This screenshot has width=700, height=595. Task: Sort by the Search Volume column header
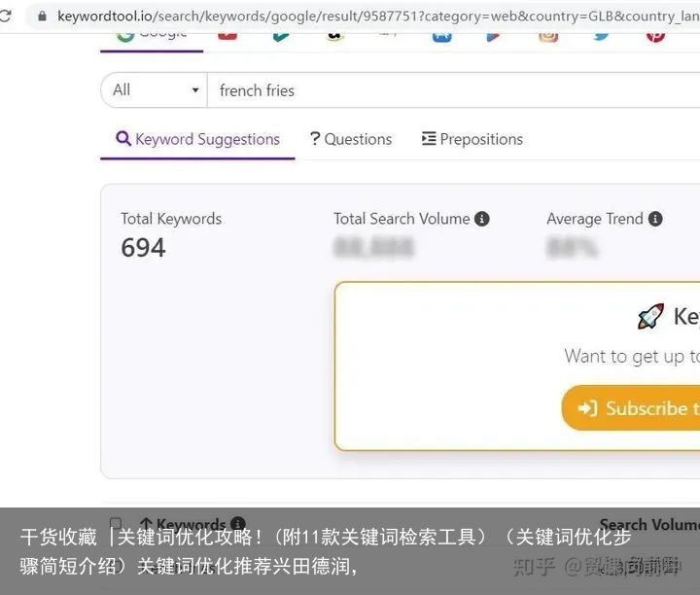pyautogui.click(x=649, y=524)
